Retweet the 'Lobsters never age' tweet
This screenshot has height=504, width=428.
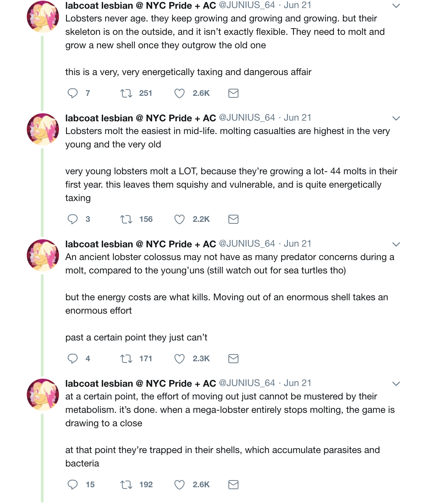click(x=126, y=93)
